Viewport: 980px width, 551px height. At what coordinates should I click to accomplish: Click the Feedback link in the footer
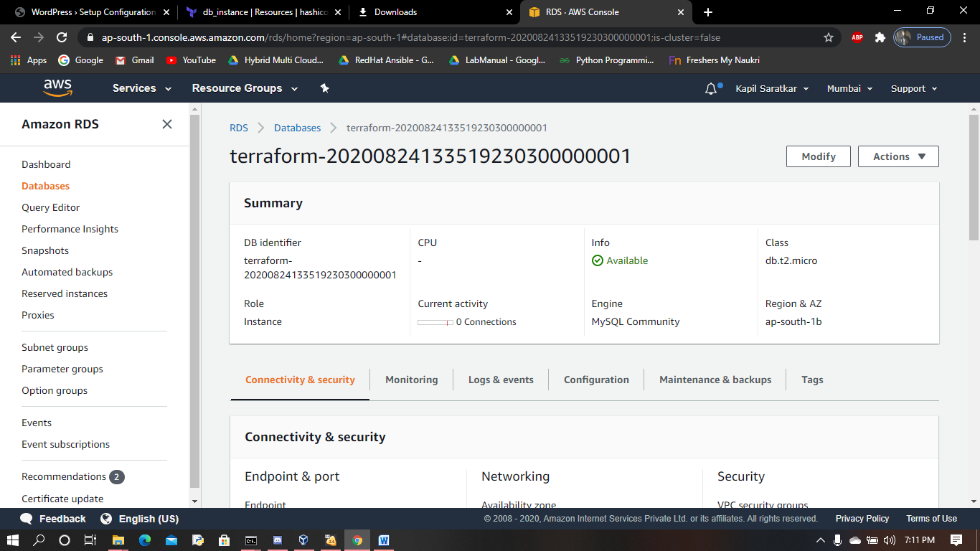point(53,519)
